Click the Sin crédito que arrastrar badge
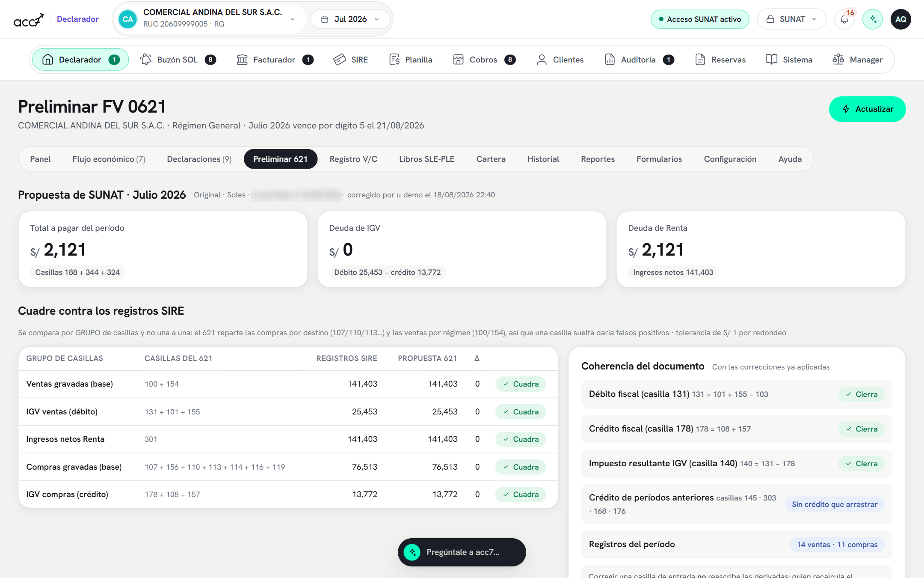Screen dimensions: 924x578 click(834, 504)
